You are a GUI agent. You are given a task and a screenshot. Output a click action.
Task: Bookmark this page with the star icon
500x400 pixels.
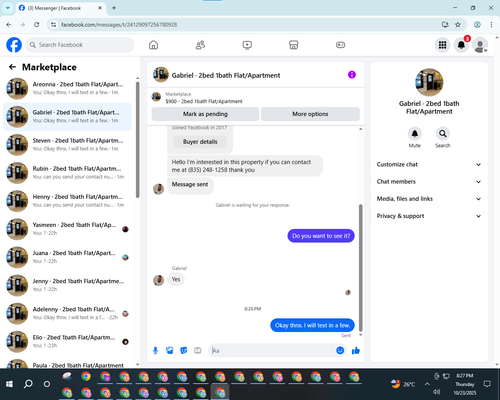click(458, 24)
